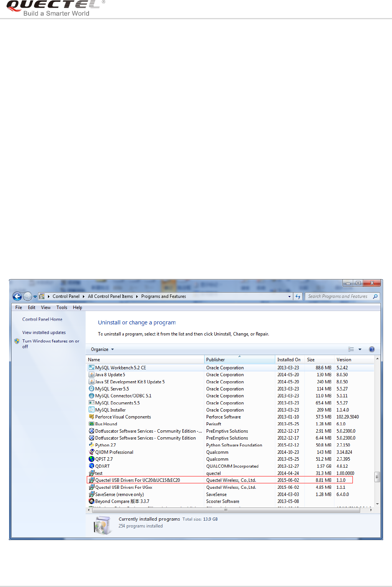Click the Refresh button beside the address bar
Image resolution: width=392 pixels, height=587 pixels.
pos(298,296)
